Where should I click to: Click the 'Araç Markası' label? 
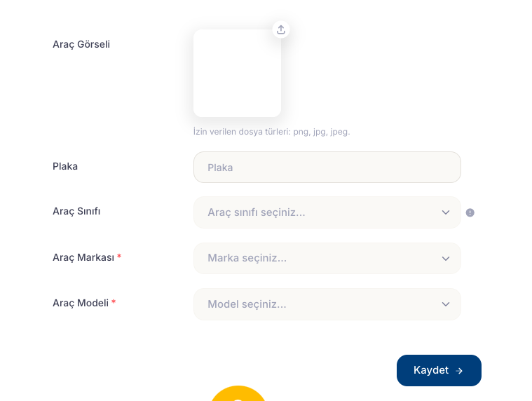(x=83, y=257)
